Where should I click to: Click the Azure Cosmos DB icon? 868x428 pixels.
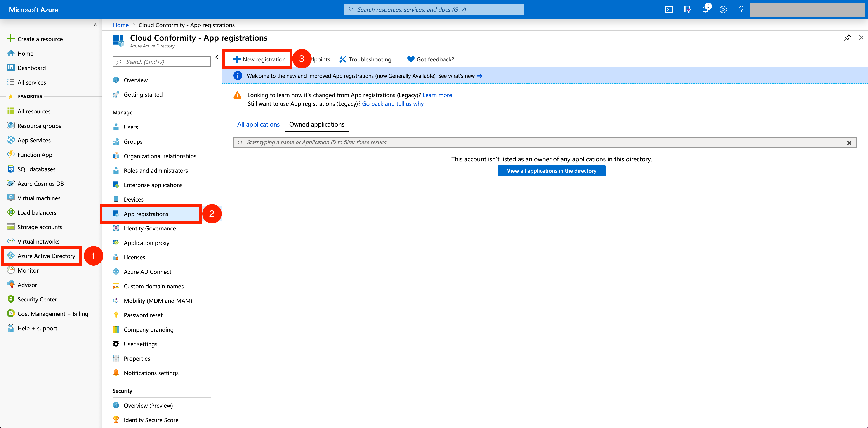11,183
